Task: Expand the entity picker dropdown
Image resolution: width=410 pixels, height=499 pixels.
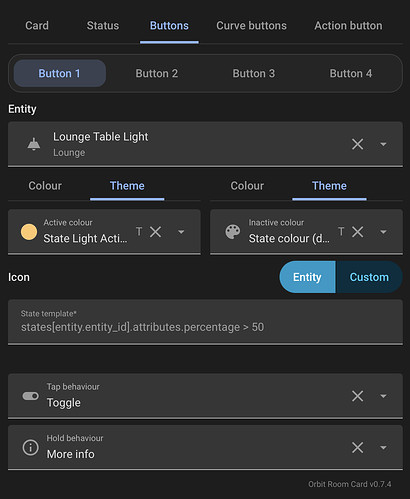Action: (x=383, y=144)
